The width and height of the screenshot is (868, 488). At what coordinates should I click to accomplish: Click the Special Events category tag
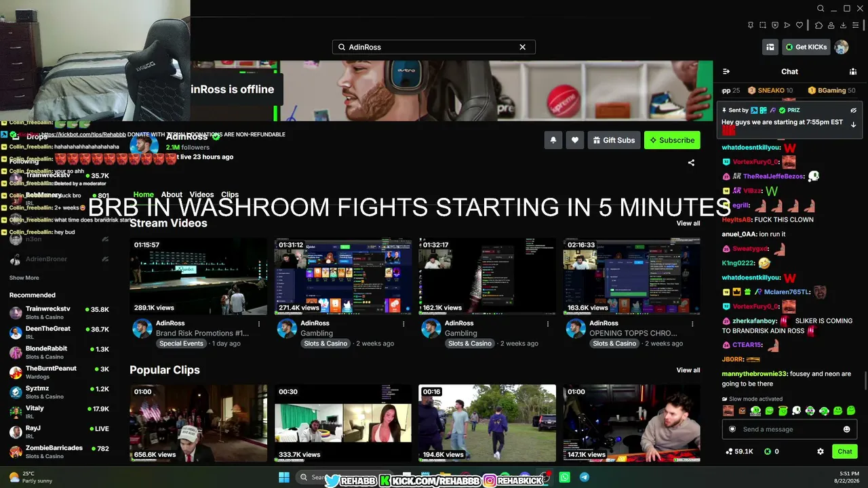181,344
